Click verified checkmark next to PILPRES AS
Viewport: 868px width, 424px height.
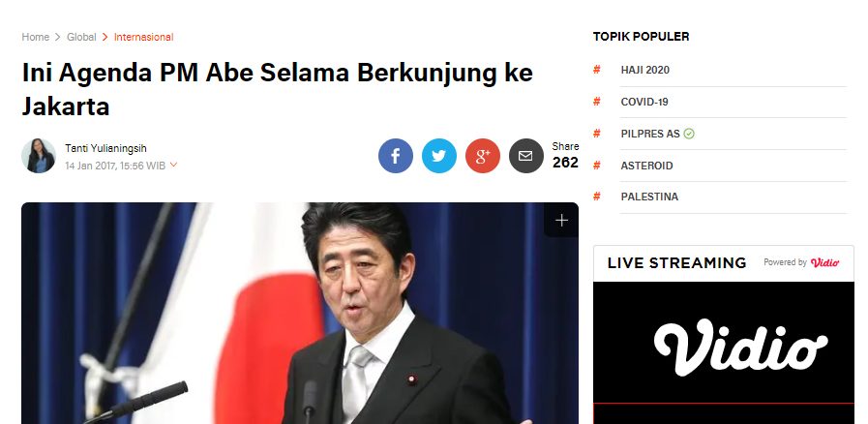[689, 134]
